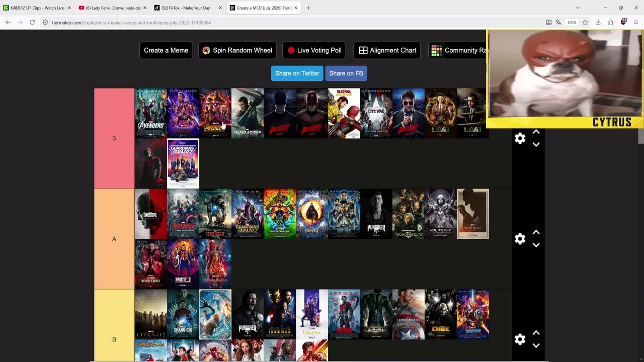Click the page vertical scrollbar thumb
The image size is (644, 362).
pyautogui.click(x=641, y=136)
